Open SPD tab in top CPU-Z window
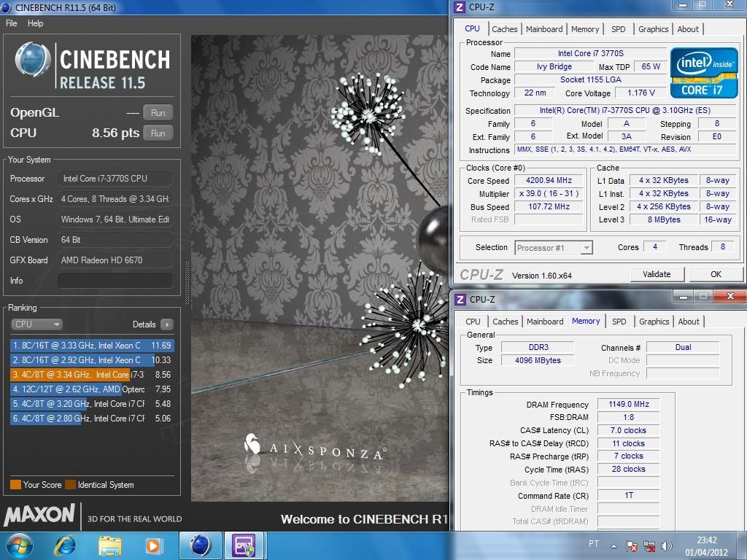This screenshot has height=560, width=747. (619, 29)
